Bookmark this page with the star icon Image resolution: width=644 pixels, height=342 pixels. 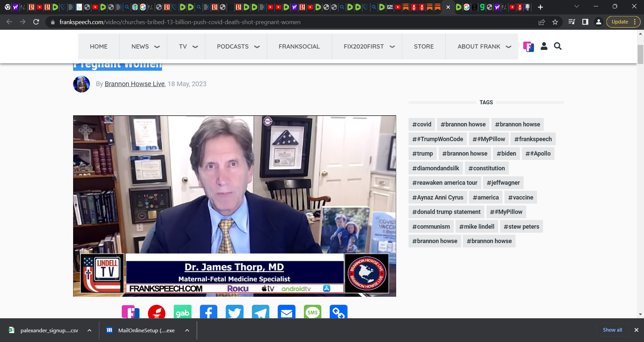[555, 22]
